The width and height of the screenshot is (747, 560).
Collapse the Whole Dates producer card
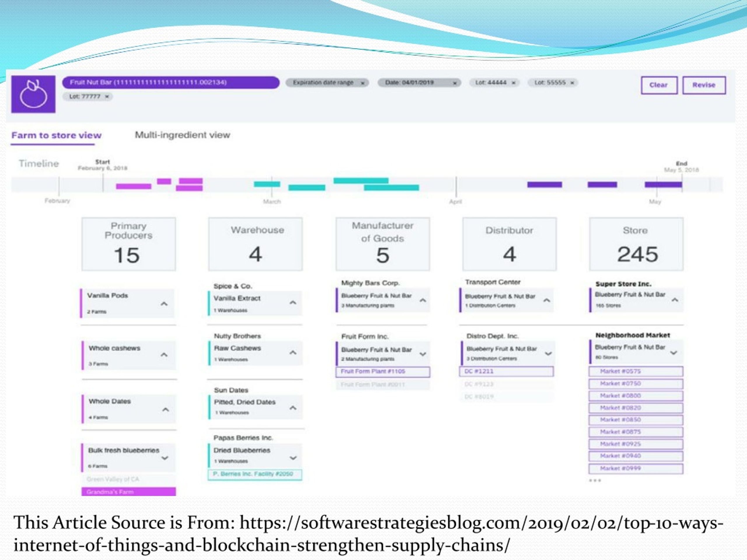165,410
